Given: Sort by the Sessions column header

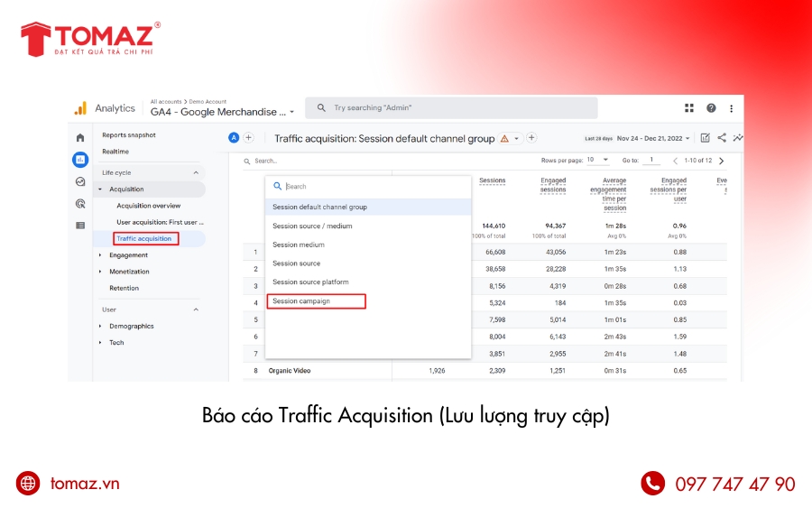Looking at the screenshot, I should 492,180.
